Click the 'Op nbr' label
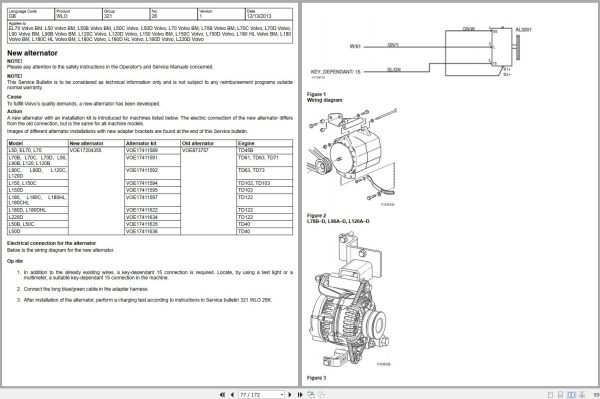The image size is (600, 399). point(15,261)
